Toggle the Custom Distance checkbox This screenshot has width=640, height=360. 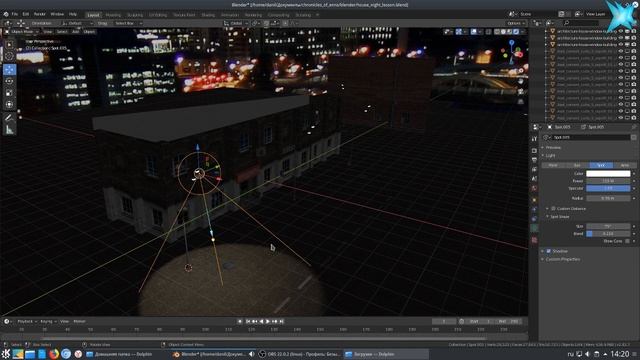[x=553, y=209]
